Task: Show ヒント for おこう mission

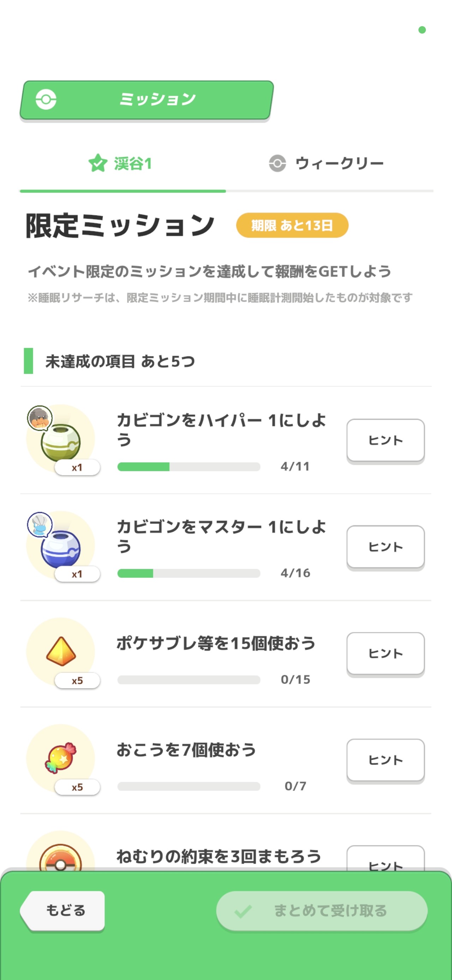Action: 385,760
